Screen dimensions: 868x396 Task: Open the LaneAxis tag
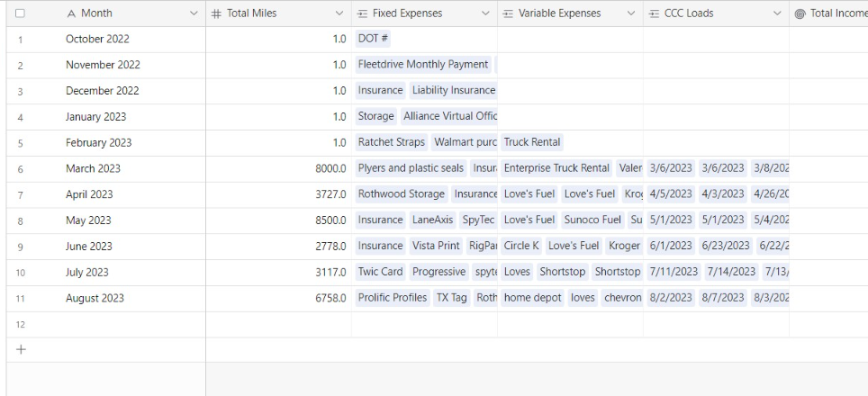coord(431,220)
